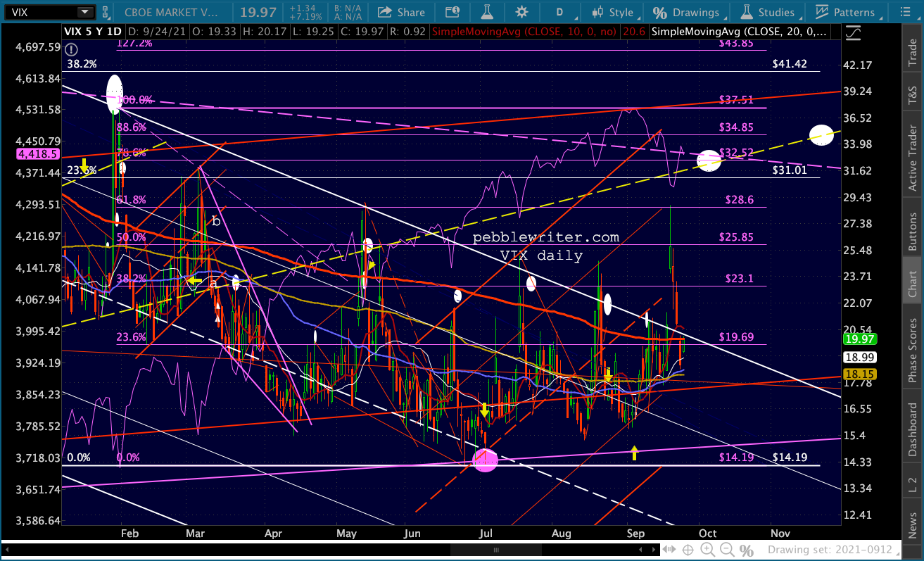Click the pink circle marker near July
The height and width of the screenshot is (561, 924).
point(485,460)
